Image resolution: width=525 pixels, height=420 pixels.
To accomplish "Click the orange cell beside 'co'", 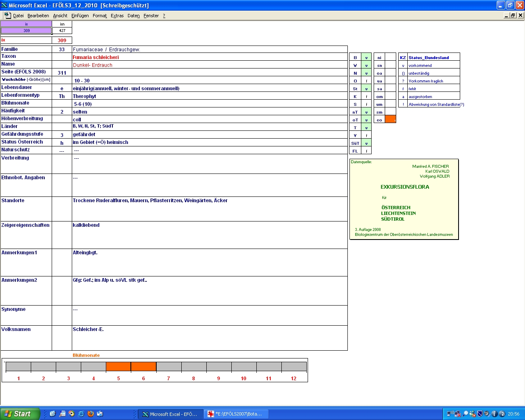I will tap(390, 119).
